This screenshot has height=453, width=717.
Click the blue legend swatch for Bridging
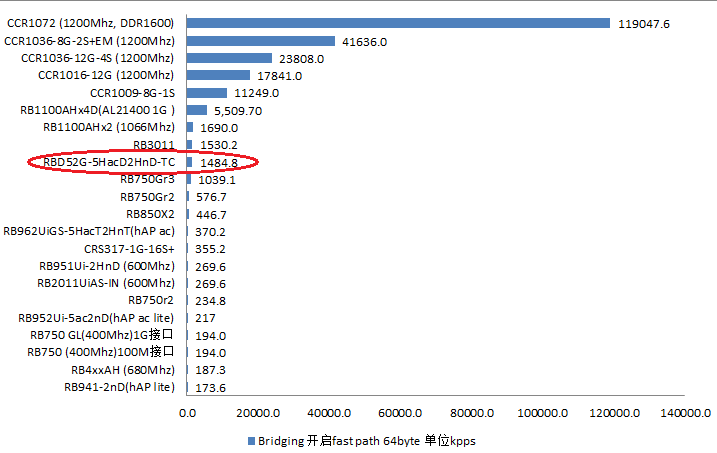point(250,441)
